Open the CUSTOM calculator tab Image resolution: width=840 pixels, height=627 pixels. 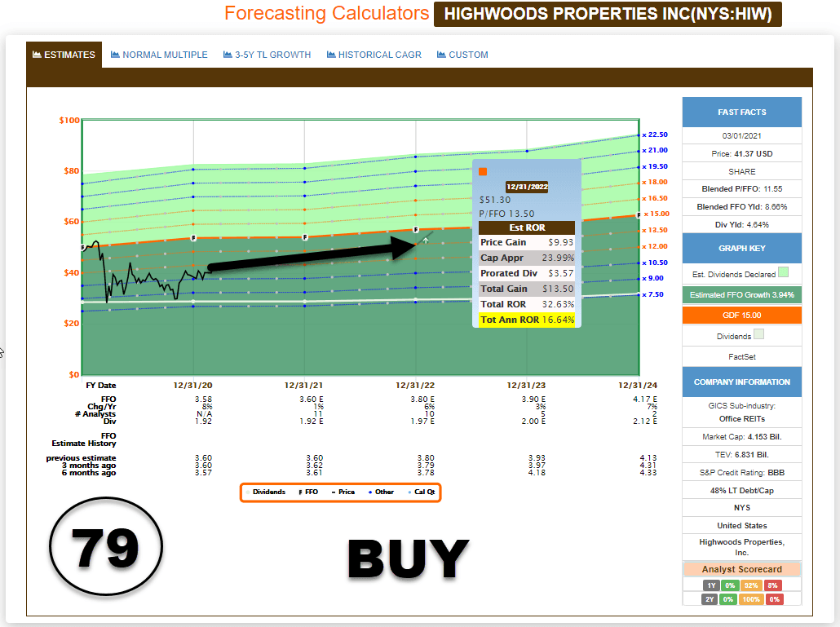[462, 55]
